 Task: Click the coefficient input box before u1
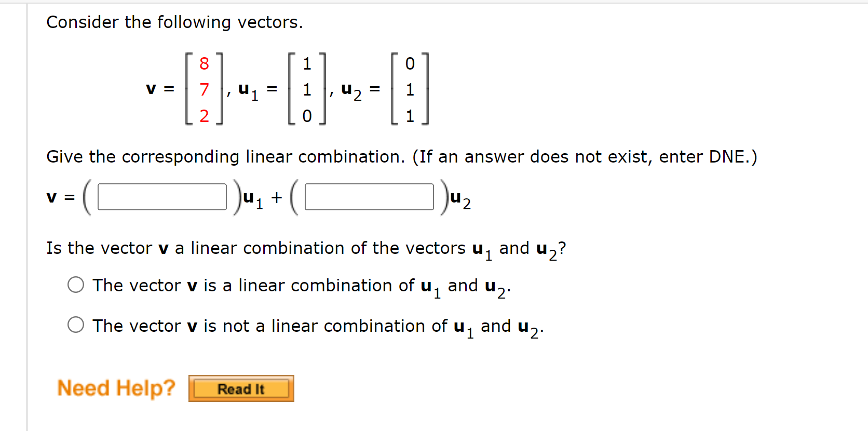point(162,197)
